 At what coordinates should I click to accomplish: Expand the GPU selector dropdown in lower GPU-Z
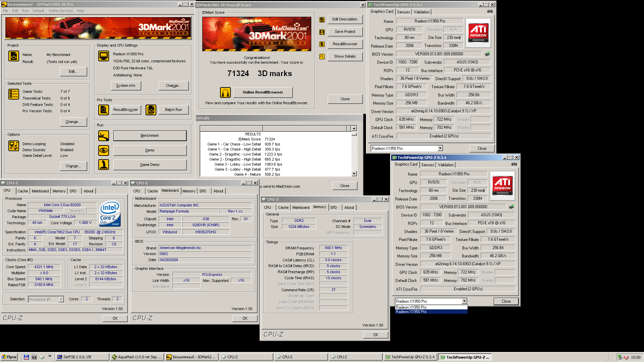(464, 301)
